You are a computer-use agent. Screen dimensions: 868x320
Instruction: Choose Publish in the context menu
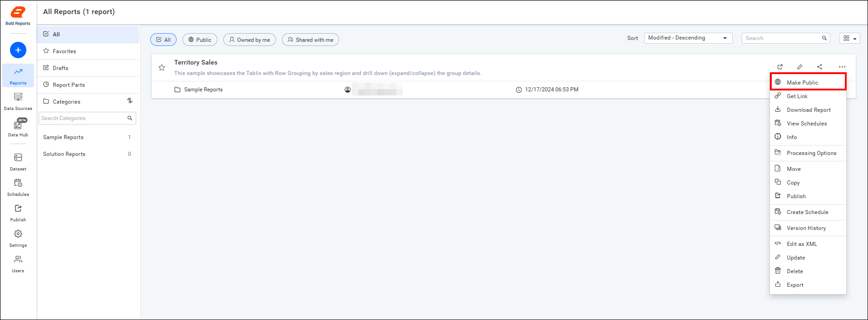tap(808, 196)
